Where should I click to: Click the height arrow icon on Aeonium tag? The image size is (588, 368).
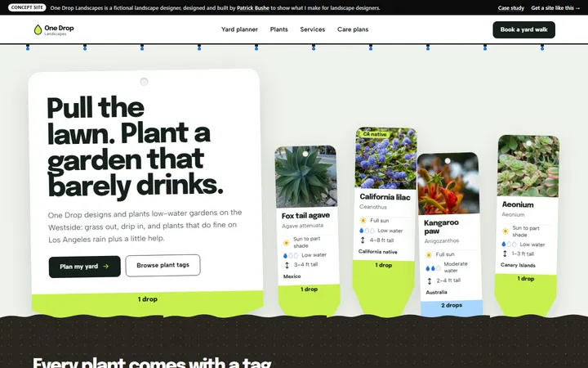[505, 254]
